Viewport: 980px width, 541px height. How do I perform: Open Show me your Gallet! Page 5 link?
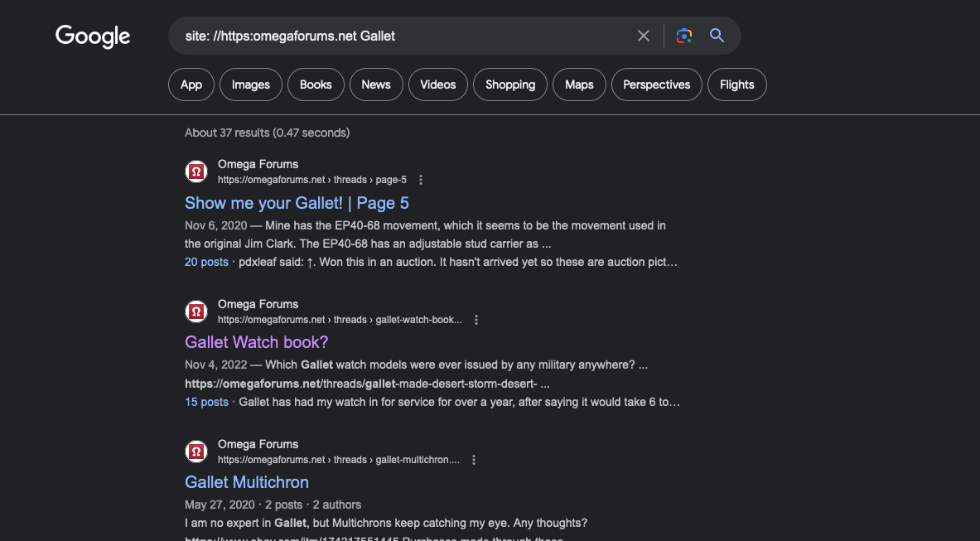pos(297,203)
